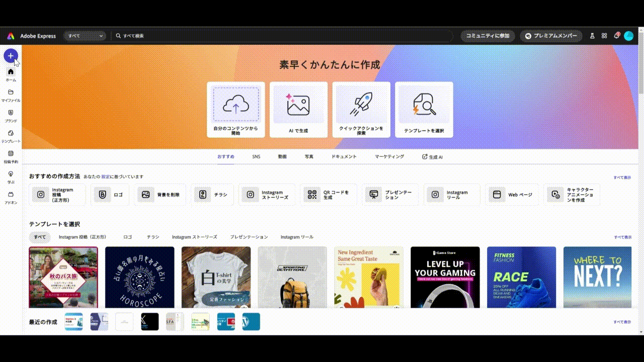The width and height of the screenshot is (644, 362).
Task: Open the notifications bell icon
Action: [616, 36]
